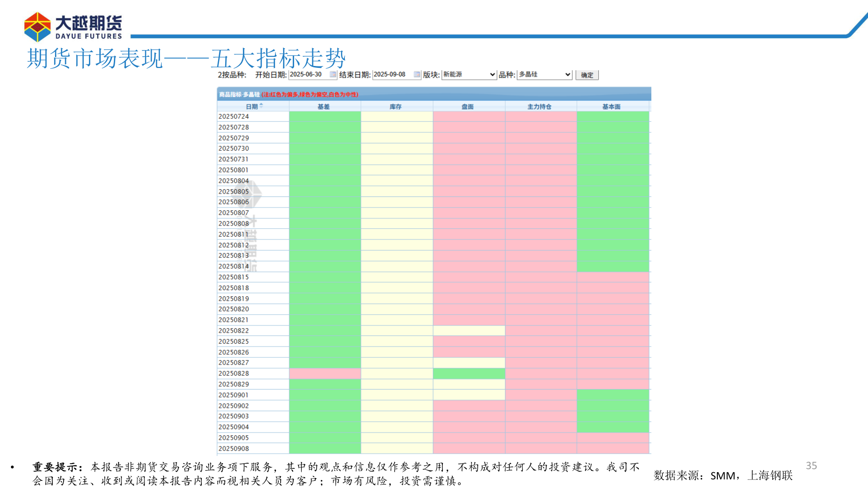Screen dimensions: 868x488
Task: Click the pink 盘面 cell of 20250724
Action: pyautogui.click(x=469, y=116)
